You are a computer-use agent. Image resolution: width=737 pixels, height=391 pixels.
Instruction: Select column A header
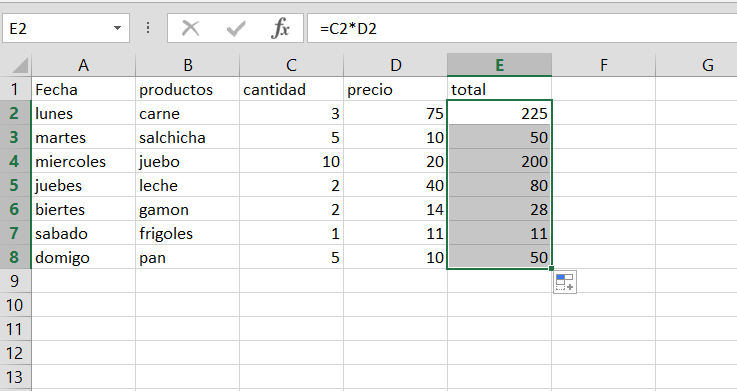click(x=83, y=65)
